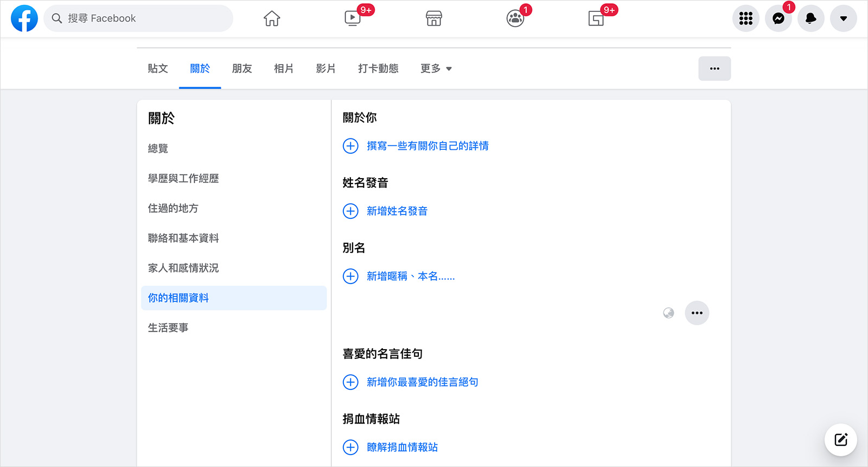Open the nine-dot menu grid
868x467 pixels.
(746, 18)
